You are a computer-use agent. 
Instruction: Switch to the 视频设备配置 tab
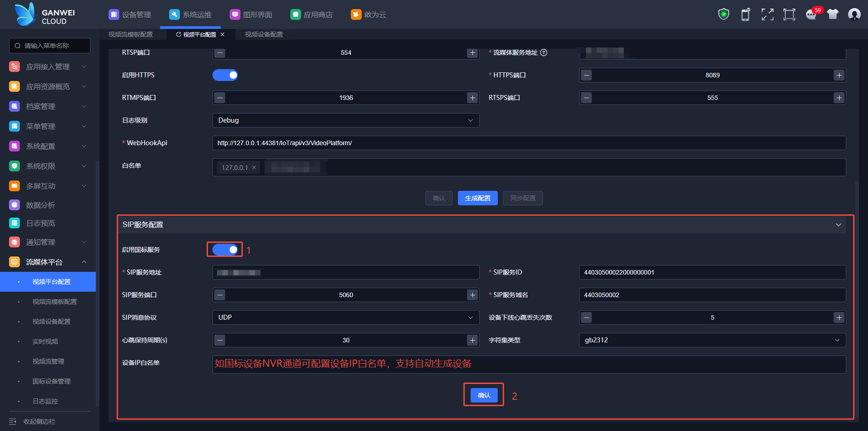(x=264, y=34)
